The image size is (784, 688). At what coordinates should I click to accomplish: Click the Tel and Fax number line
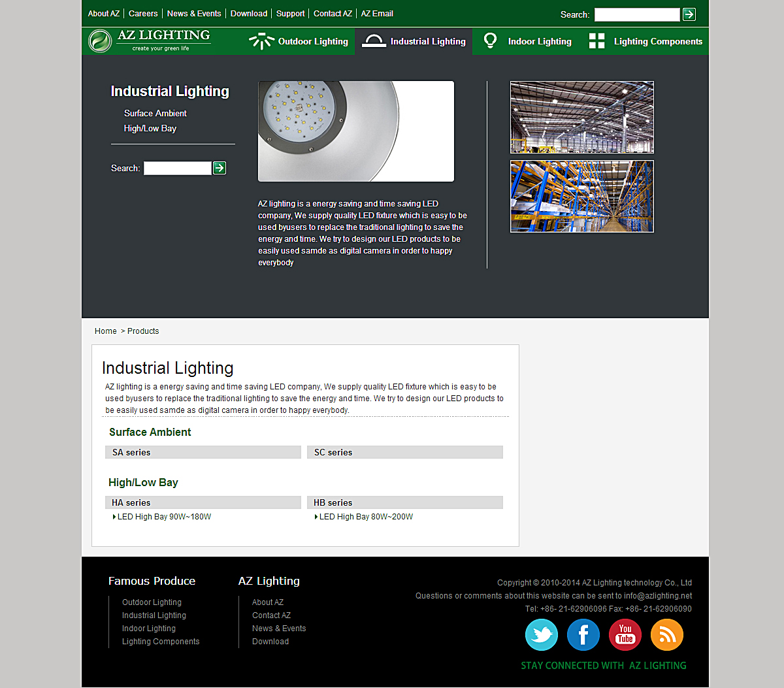pos(608,609)
